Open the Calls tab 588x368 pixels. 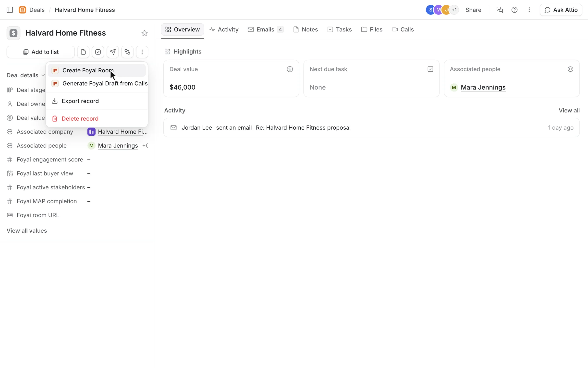coord(403,29)
